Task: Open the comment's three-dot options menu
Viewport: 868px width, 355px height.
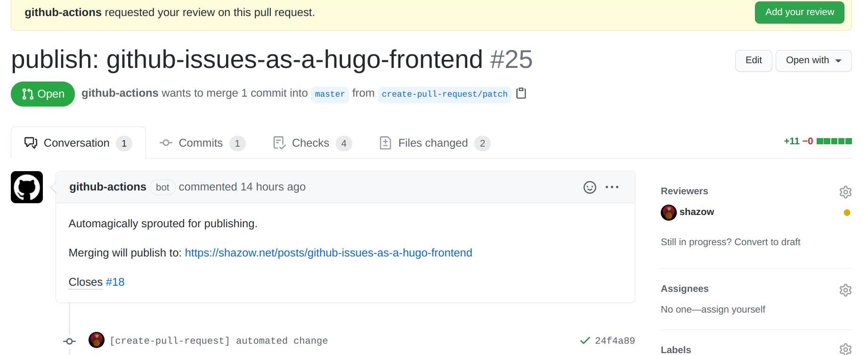Action: (612, 187)
